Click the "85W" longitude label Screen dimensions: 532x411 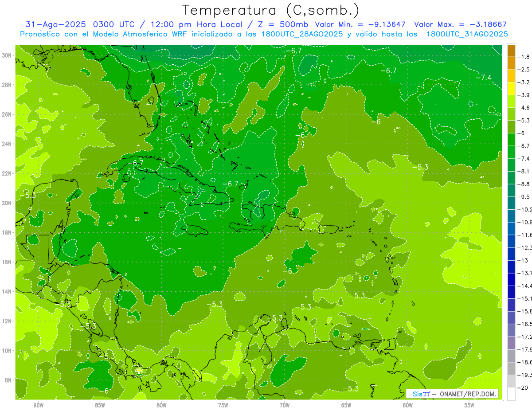(100, 406)
